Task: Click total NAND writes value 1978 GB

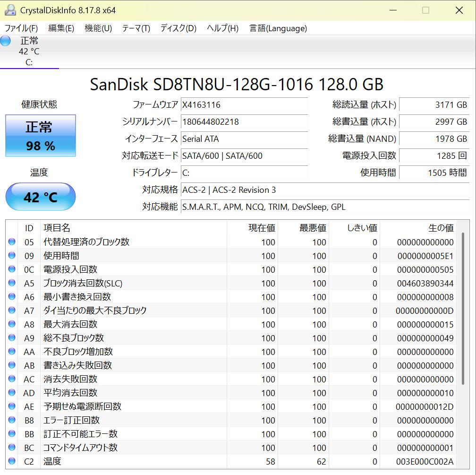Action: 434,139
